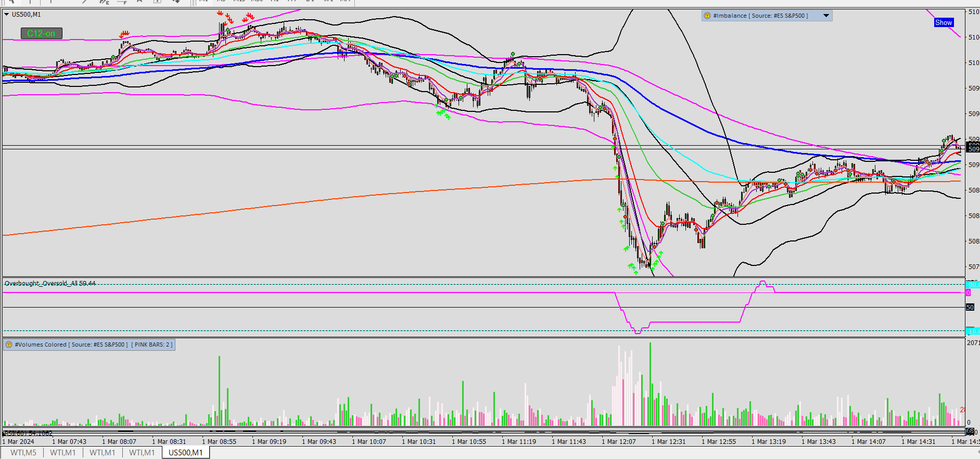Click the blue Show button

(944, 22)
